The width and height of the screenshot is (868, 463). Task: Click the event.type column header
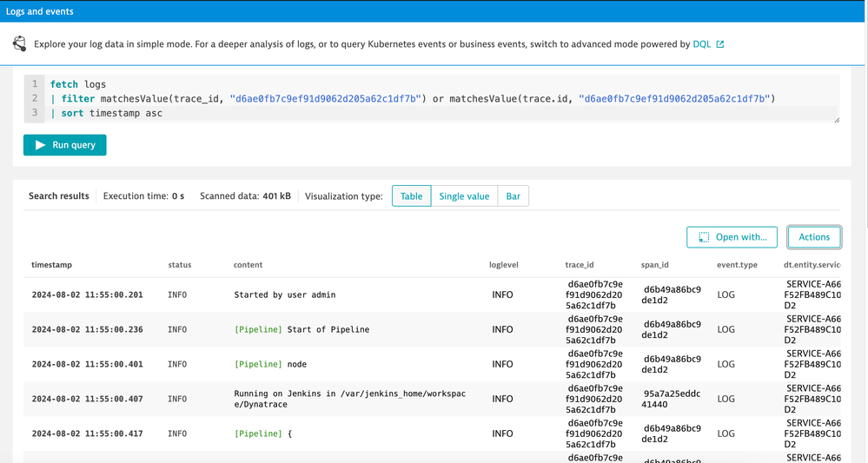point(737,265)
